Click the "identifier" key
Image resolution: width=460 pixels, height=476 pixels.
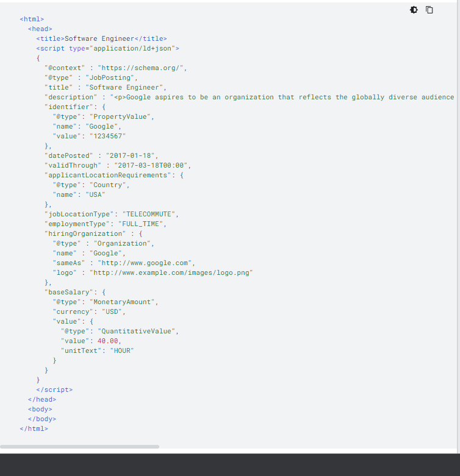click(x=69, y=107)
